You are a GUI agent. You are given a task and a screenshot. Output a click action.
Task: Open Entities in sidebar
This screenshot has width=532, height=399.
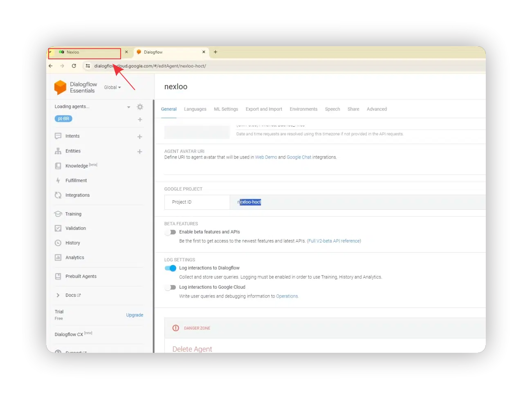[73, 151]
